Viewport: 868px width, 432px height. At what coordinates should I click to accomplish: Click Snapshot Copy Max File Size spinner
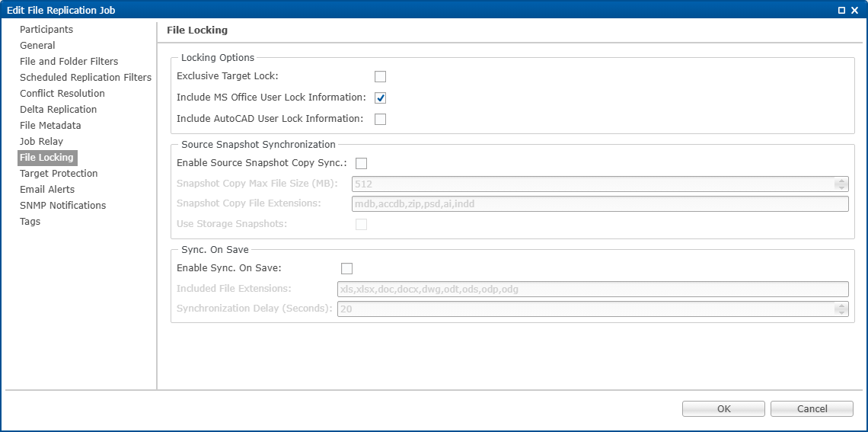pos(841,184)
